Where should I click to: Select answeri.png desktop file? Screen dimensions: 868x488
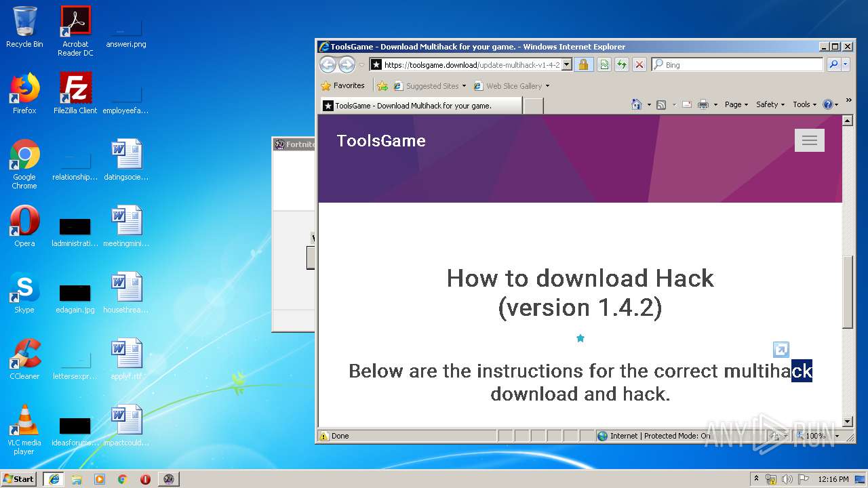pyautogui.click(x=126, y=31)
